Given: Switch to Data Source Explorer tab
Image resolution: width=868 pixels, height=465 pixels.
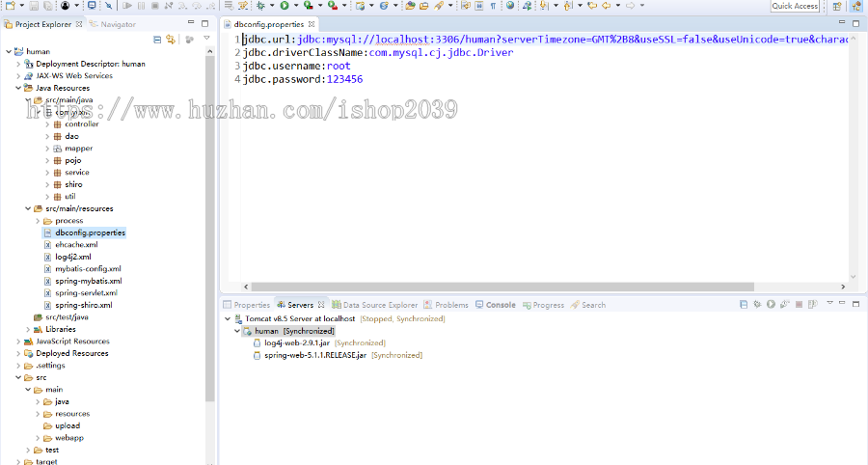Looking at the screenshot, I should tap(375, 305).
